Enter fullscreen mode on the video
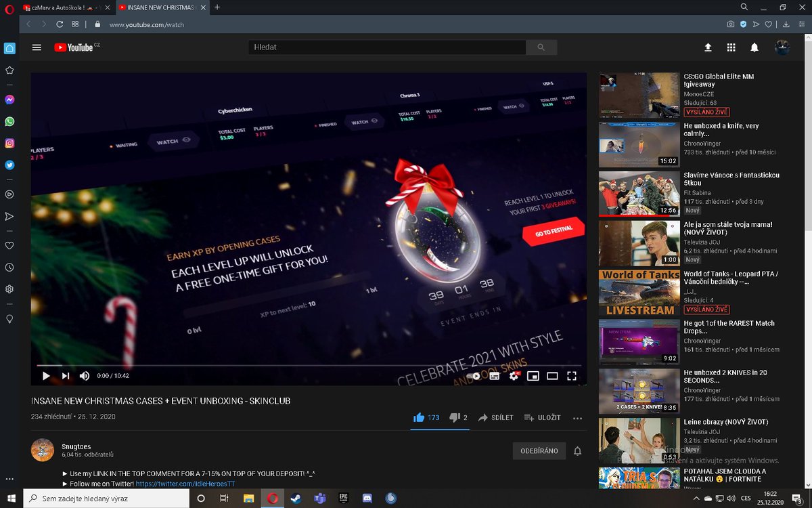This screenshot has width=812, height=508. pos(572,376)
